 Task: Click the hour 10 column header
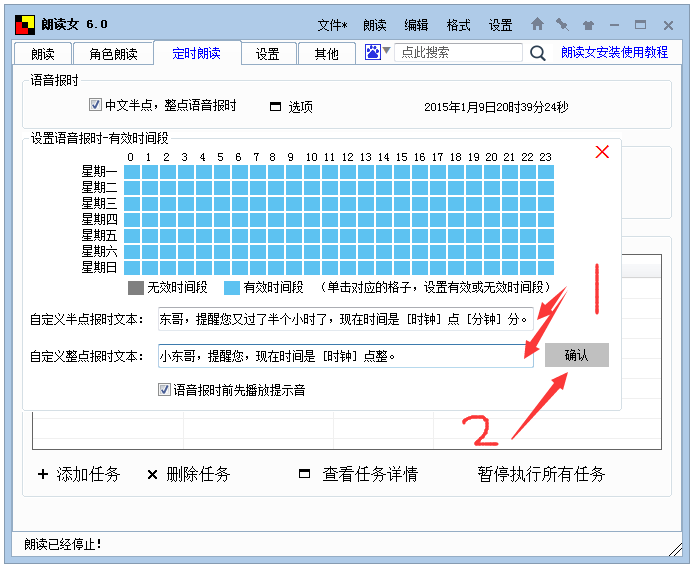click(312, 157)
